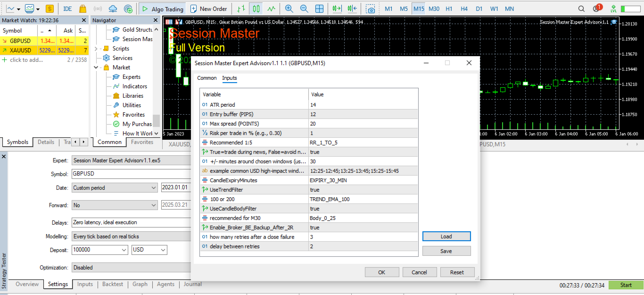Tile chart windows grid icon
Viewport: 644px width, 295px height.
(x=319, y=8)
